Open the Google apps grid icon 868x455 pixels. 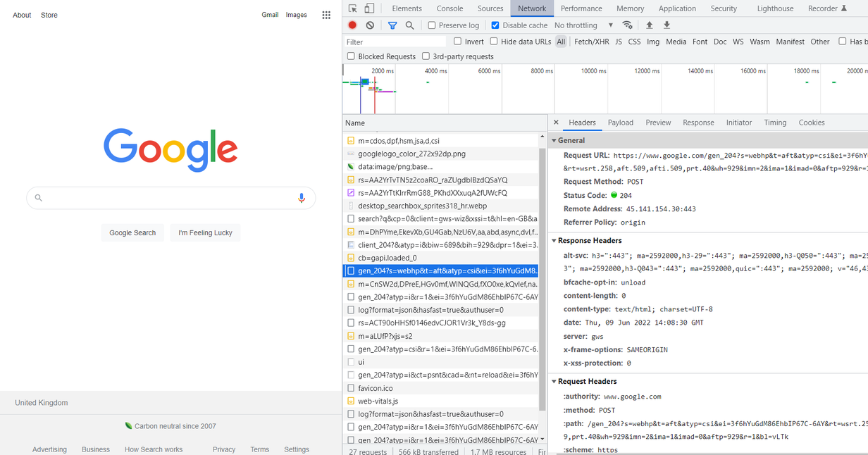pyautogui.click(x=326, y=15)
